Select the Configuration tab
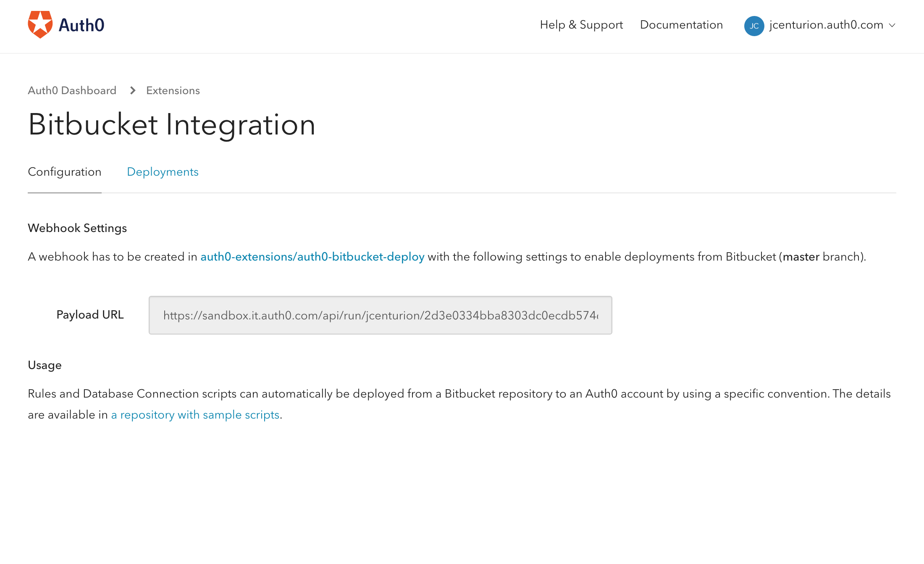The height and width of the screenshot is (564, 924). pos(65,172)
